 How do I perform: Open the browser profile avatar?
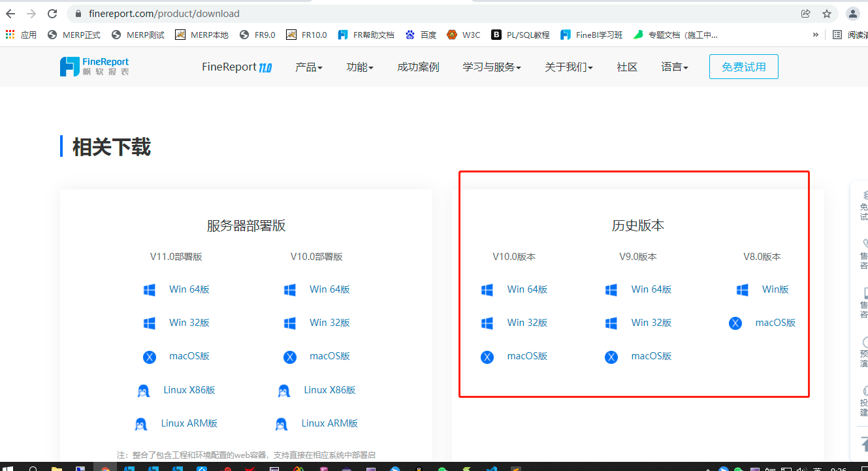853,13
